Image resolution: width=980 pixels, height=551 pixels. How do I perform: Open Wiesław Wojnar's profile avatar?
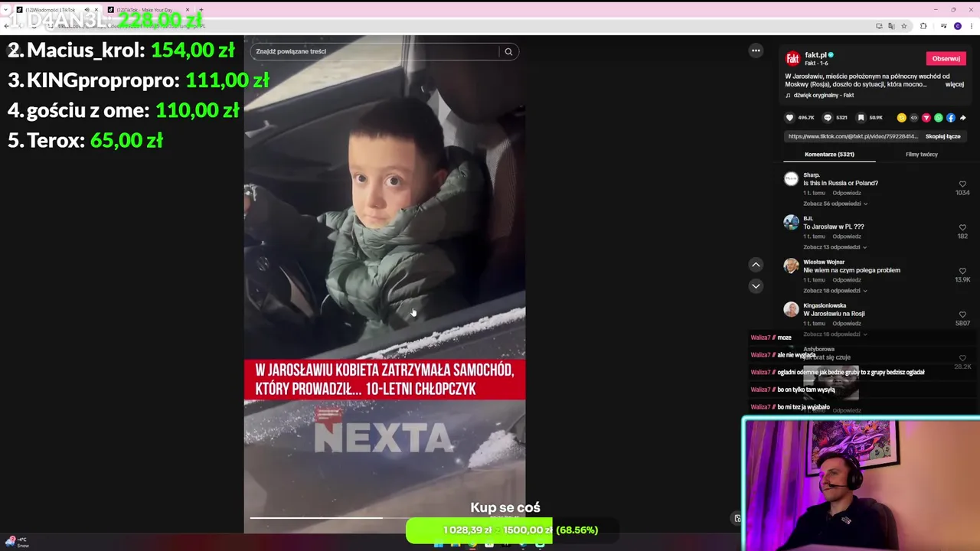[791, 266]
